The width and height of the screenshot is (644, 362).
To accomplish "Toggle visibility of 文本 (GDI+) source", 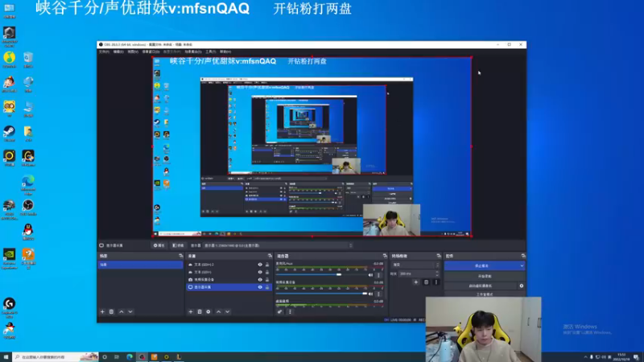I will pyautogui.click(x=260, y=272).
